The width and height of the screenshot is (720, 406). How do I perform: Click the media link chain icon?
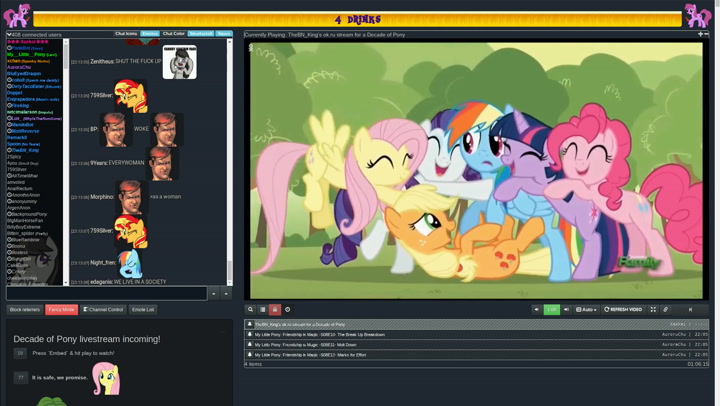tap(666, 310)
